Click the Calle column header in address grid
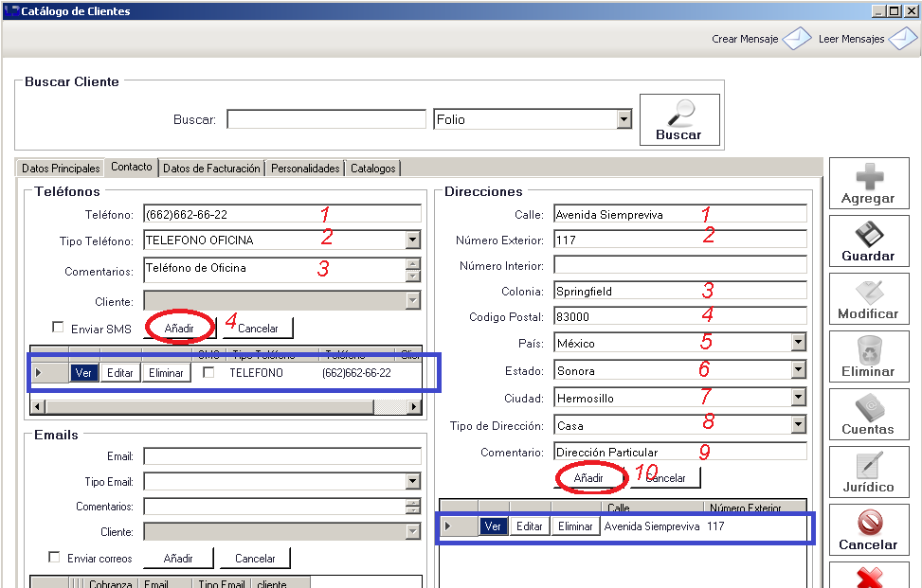Viewport: 922px width, 588px height. point(652,508)
